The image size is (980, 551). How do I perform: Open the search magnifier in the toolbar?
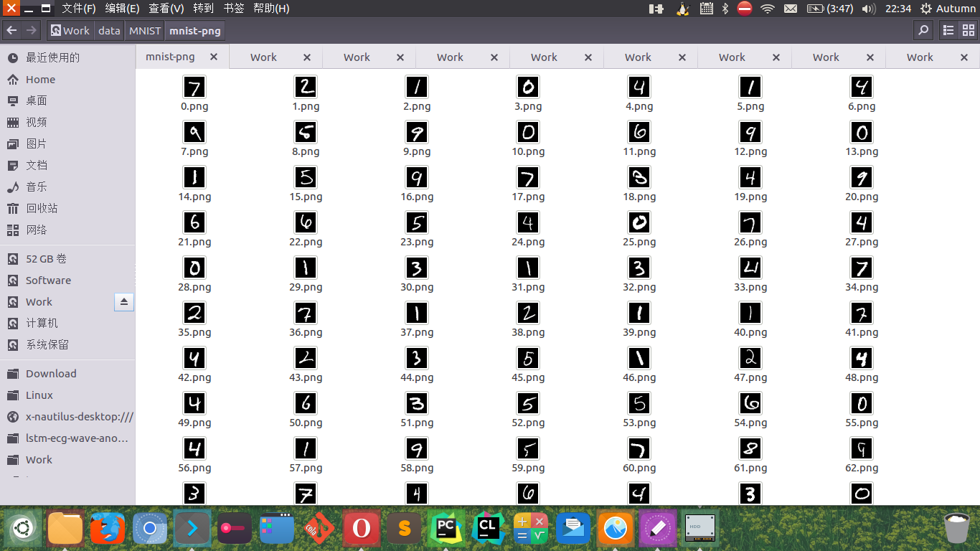924,30
